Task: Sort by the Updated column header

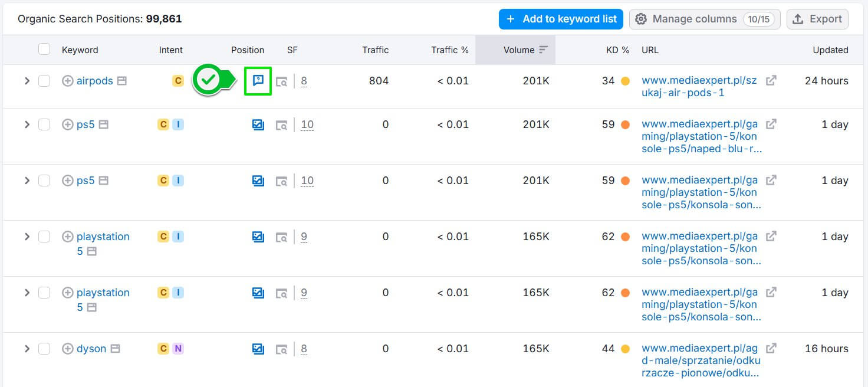Action: tap(830, 50)
